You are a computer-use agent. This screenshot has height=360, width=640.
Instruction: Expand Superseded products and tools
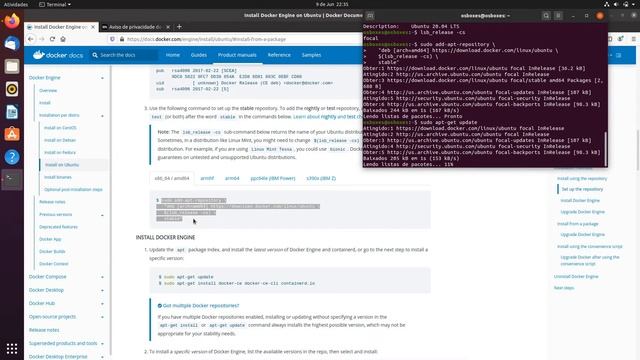click(x=102, y=344)
